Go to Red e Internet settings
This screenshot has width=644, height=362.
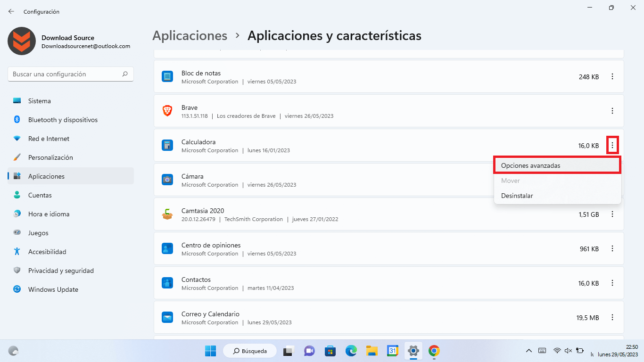coord(71,139)
